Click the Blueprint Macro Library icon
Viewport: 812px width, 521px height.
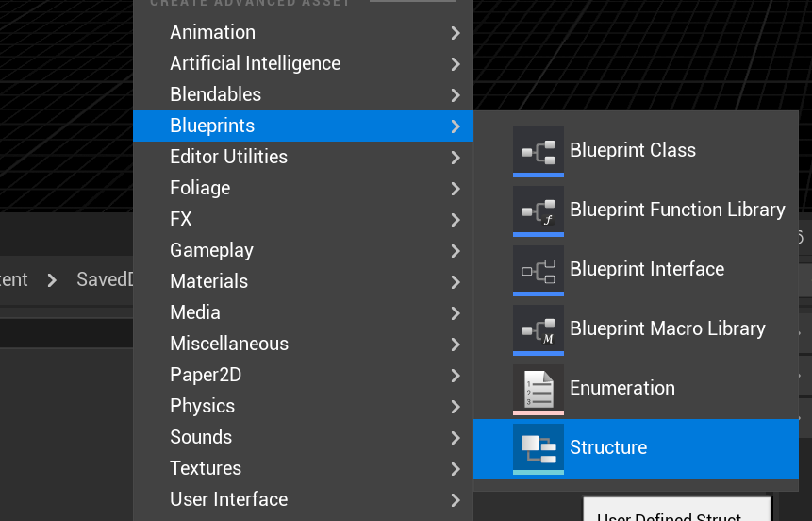539,329
